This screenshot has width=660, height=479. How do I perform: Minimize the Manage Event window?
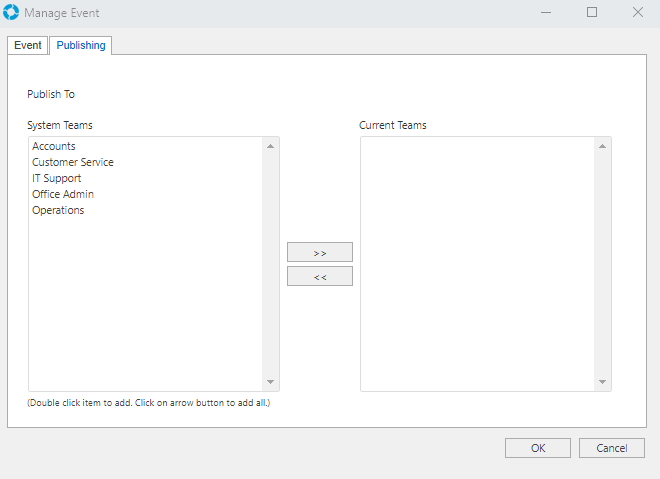click(546, 13)
